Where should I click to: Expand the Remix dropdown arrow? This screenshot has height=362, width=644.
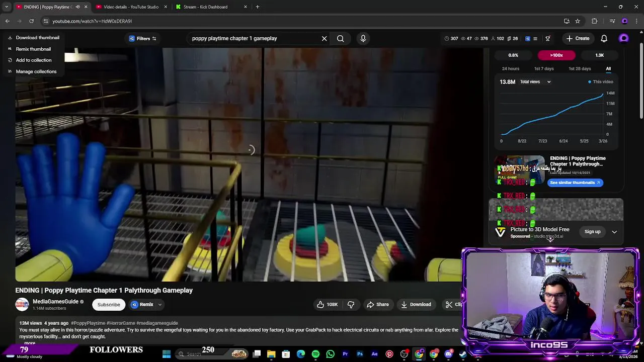(160, 305)
